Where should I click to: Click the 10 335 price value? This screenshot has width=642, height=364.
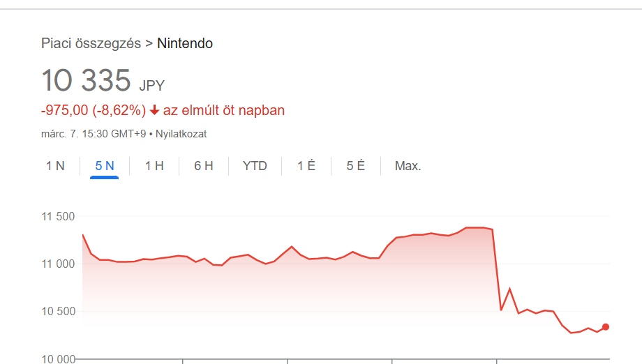click(87, 81)
